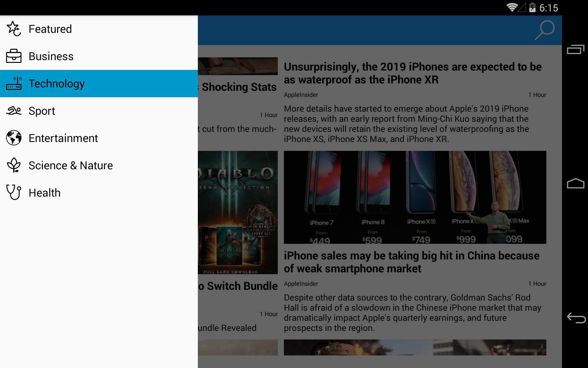Viewport: 588px width, 368px height.
Task: Select the Science & Nature category
Action: 99,165
